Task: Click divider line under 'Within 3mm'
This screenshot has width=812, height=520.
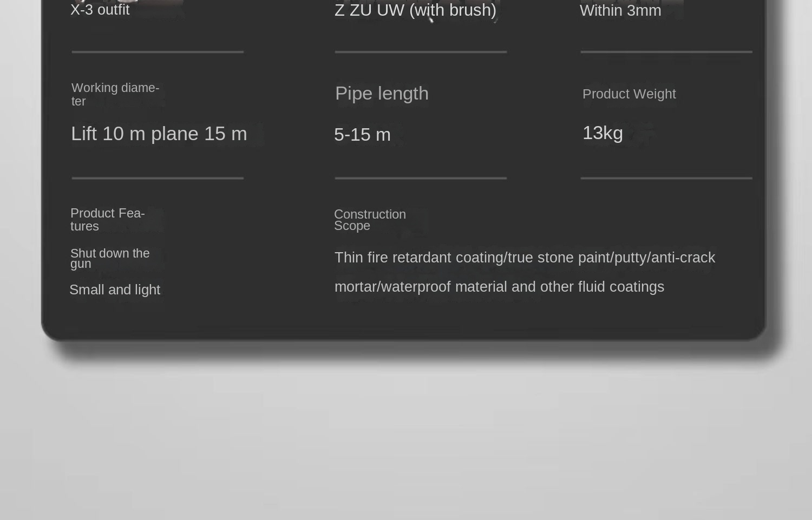Action: [x=666, y=52]
